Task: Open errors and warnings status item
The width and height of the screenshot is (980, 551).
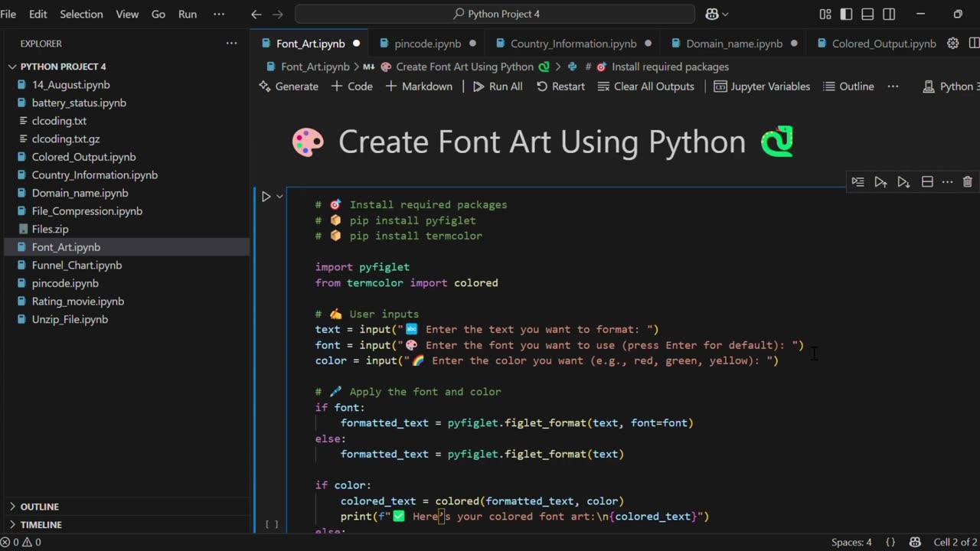Action: click(x=21, y=542)
